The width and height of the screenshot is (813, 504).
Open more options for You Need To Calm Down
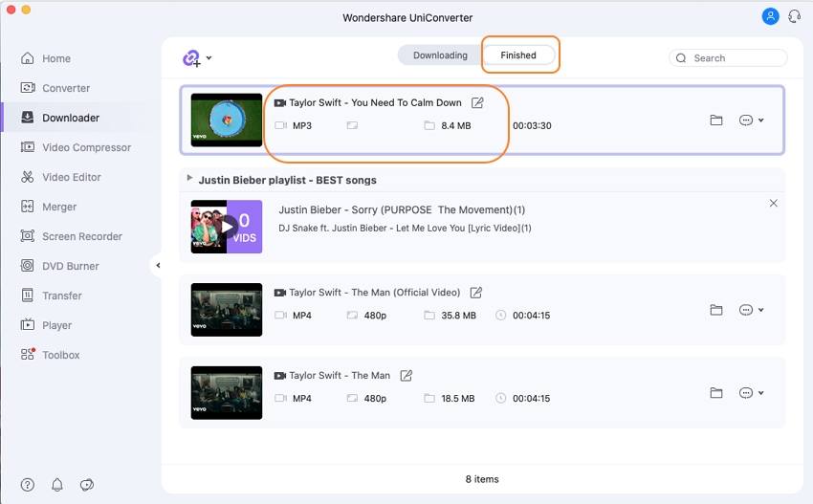[x=746, y=121]
